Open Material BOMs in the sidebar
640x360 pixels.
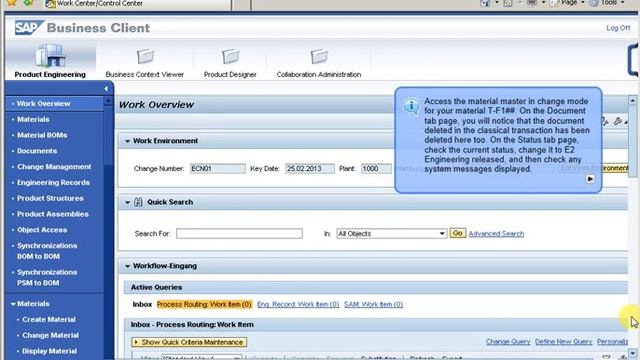pyautogui.click(x=42, y=135)
